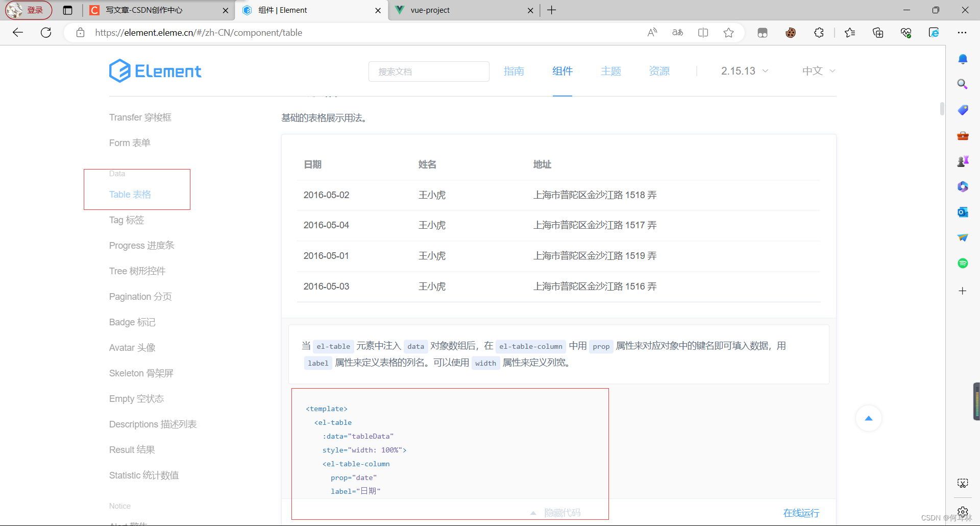Open Spotify from the sidebar
Image resolution: width=980 pixels, height=526 pixels.
pyautogui.click(x=963, y=263)
